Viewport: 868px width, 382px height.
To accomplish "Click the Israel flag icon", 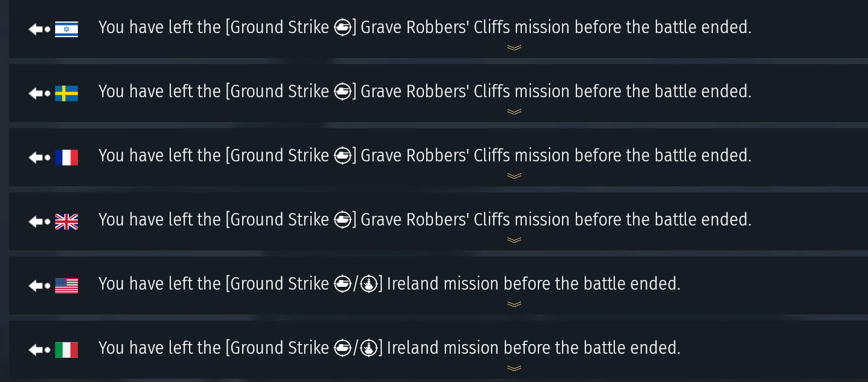I will tap(66, 29).
